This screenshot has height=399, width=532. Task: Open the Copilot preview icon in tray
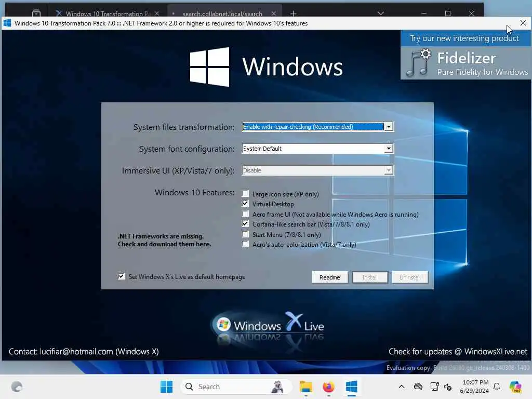coord(515,387)
